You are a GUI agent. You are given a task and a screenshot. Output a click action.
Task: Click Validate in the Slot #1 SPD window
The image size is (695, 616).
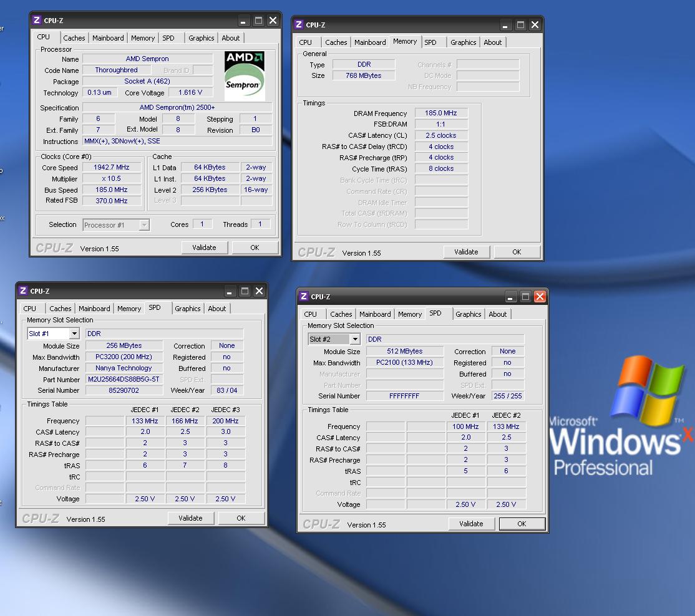tap(190, 518)
